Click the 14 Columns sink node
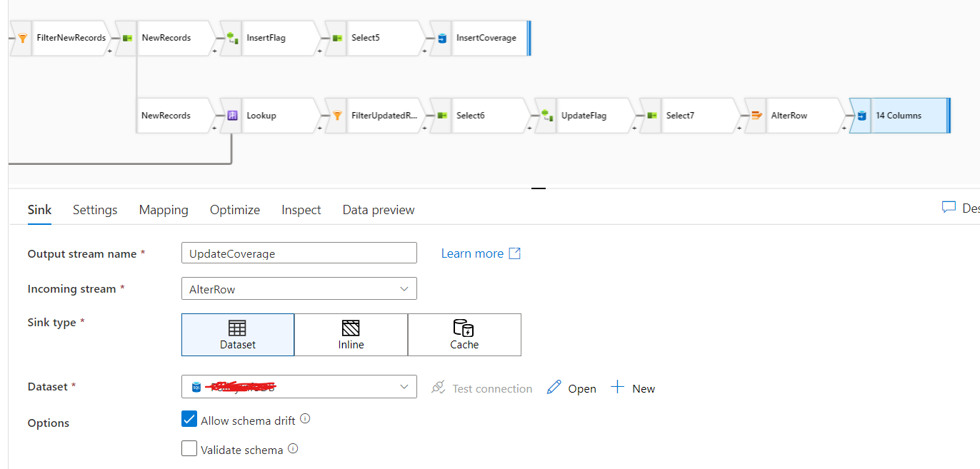The image size is (980, 469). pos(900,115)
